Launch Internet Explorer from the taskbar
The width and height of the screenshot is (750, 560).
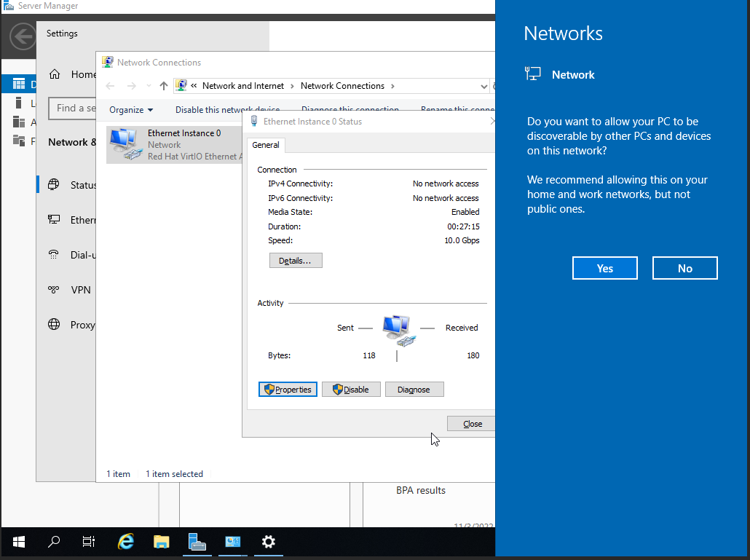pos(125,542)
